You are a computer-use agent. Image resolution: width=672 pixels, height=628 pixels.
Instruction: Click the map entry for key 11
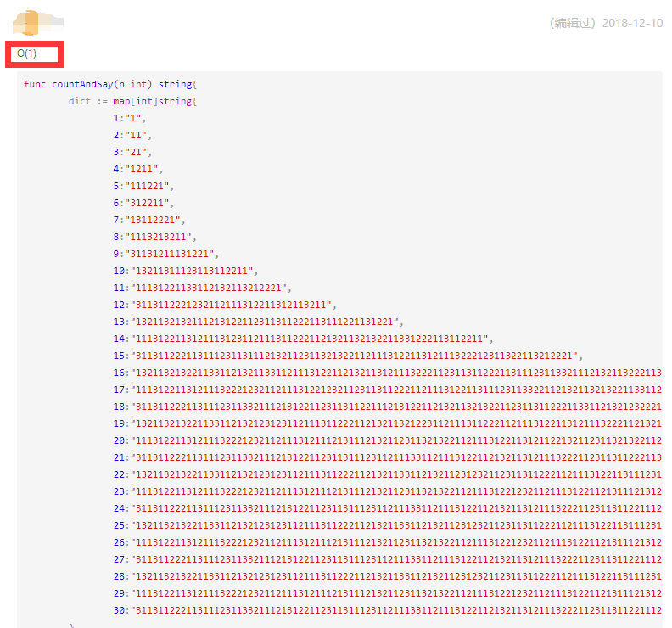click(202, 288)
